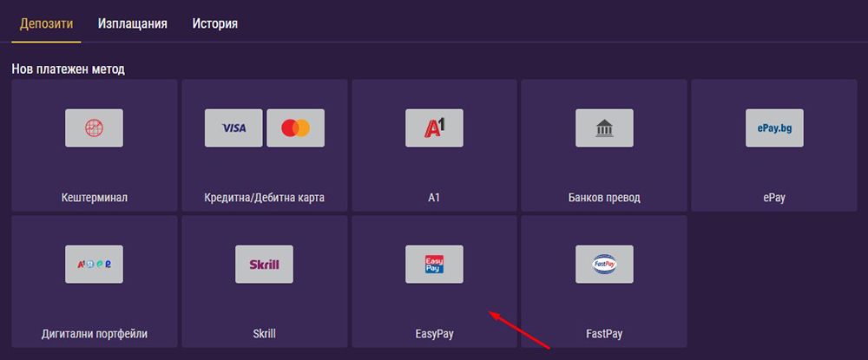Select the VISA card logo
The image size is (868, 360).
(x=233, y=128)
